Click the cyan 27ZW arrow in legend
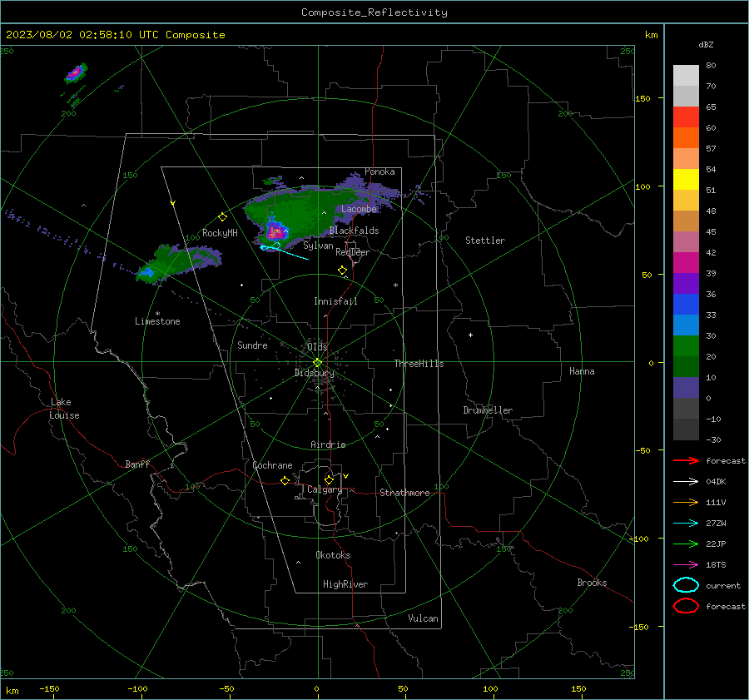The width and height of the screenshot is (749, 700). [x=686, y=524]
